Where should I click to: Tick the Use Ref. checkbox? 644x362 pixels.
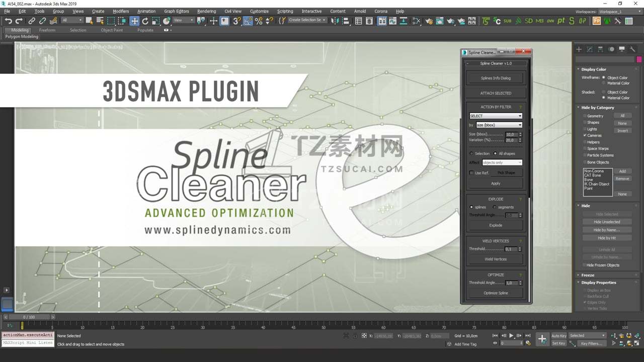click(x=471, y=173)
